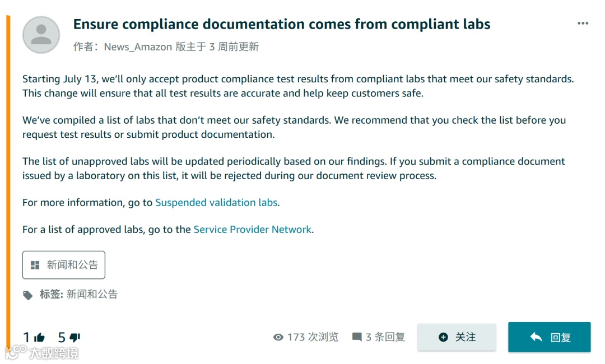Follow the post via the 关注 button text

[466, 337]
